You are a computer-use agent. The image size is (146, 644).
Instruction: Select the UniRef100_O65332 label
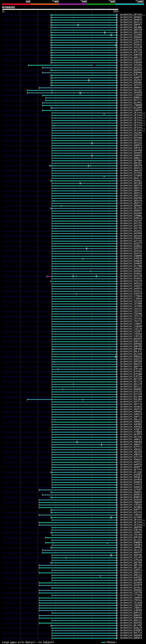point(131,284)
